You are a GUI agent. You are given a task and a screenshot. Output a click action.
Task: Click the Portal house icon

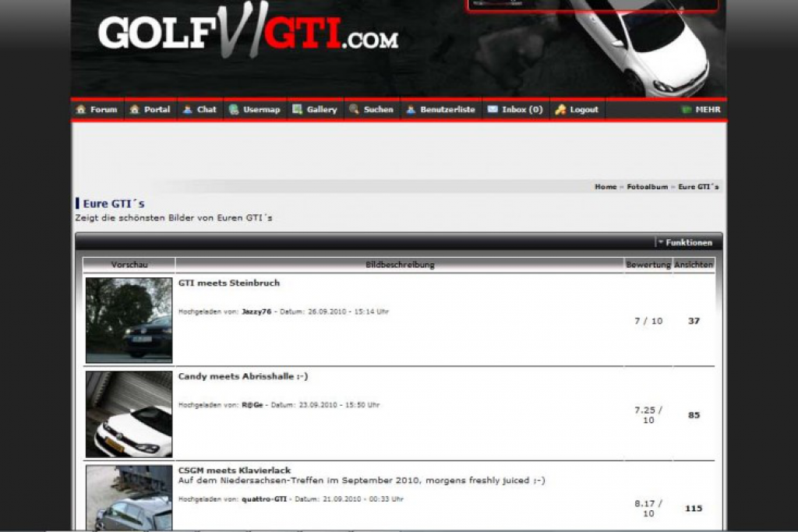(x=135, y=110)
